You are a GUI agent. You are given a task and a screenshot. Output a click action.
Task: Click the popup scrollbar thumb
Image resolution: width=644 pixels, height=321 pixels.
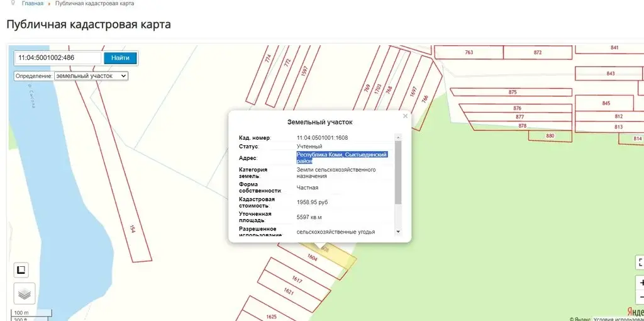397,172
